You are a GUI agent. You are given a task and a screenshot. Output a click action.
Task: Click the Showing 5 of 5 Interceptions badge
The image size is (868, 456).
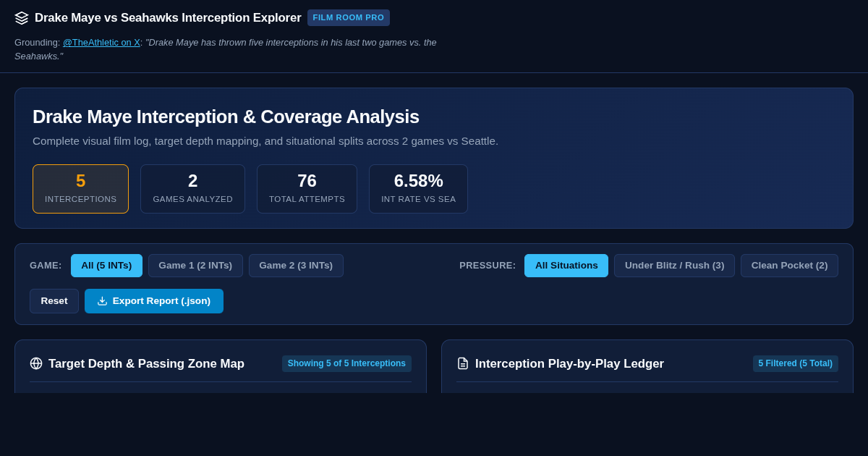click(346, 363)
